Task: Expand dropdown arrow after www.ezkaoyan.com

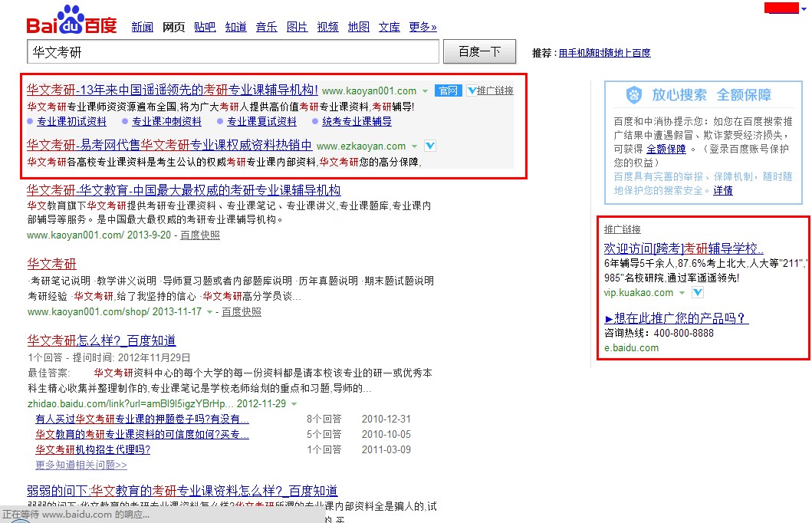Action: pos(414,146)
